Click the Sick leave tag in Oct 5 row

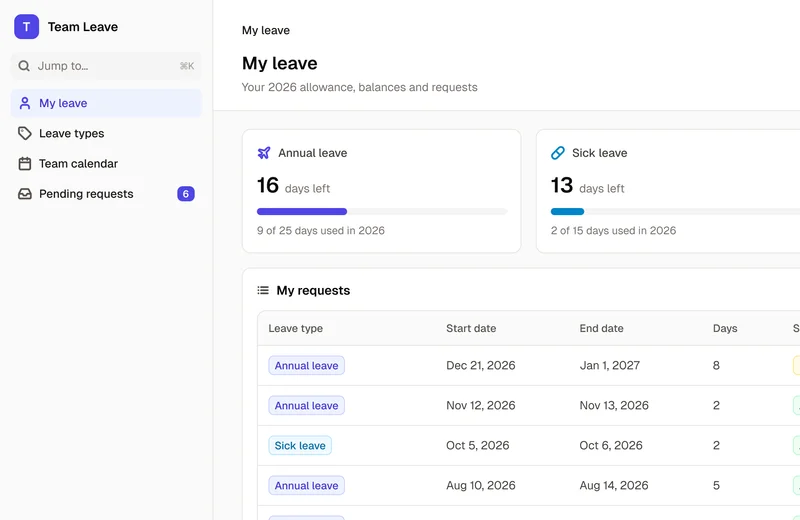(300, 445)
